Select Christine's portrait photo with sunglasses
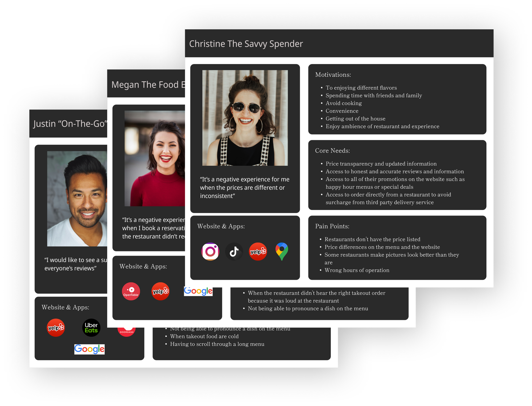This screenshot has width=532, height=406. pos(245,118)
